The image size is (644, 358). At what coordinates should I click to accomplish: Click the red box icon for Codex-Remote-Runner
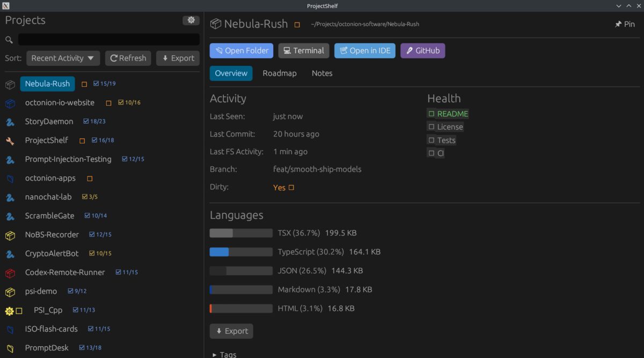(x=10, y=273)
